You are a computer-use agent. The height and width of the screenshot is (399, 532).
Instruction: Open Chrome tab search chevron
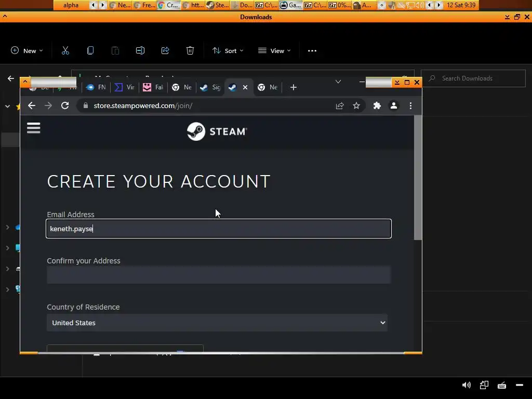[338, 82]
